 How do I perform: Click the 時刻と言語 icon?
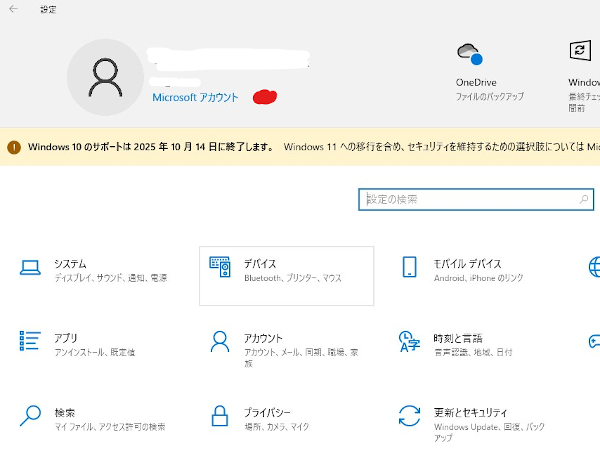409,341
